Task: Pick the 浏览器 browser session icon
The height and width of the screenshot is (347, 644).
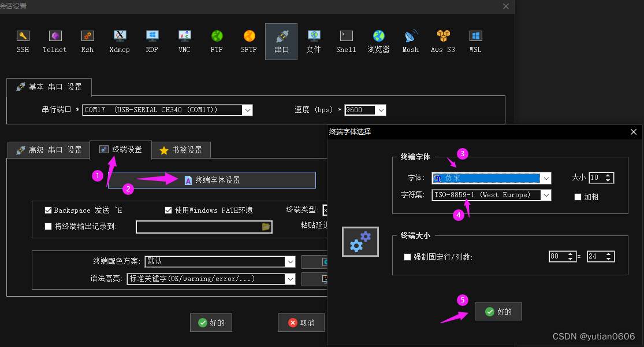Action: click(x=378, y=42)
